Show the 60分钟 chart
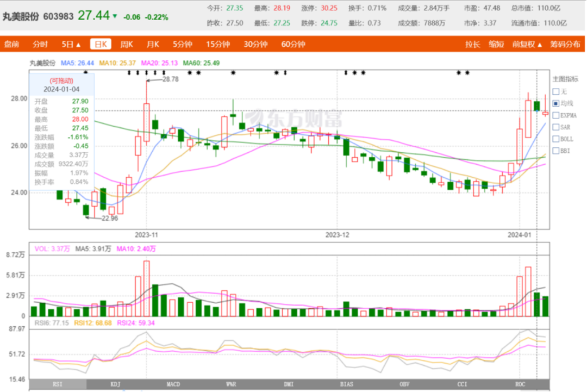 [x=293, y=44]
